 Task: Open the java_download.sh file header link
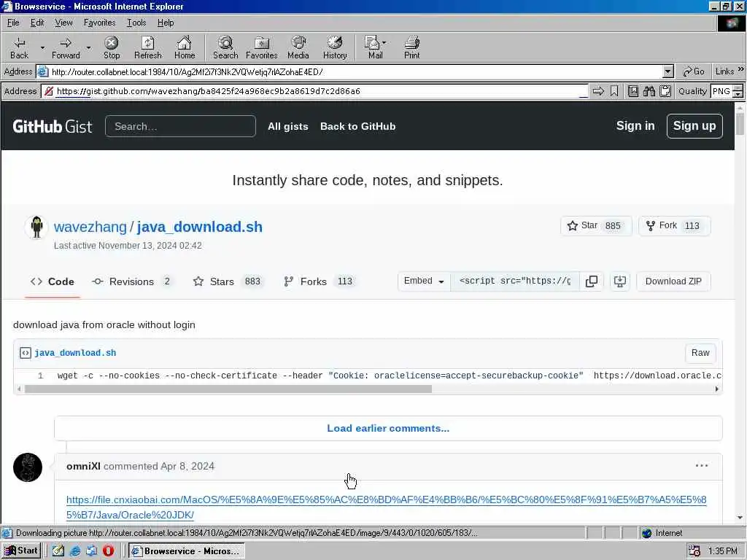tap(75, 353)
